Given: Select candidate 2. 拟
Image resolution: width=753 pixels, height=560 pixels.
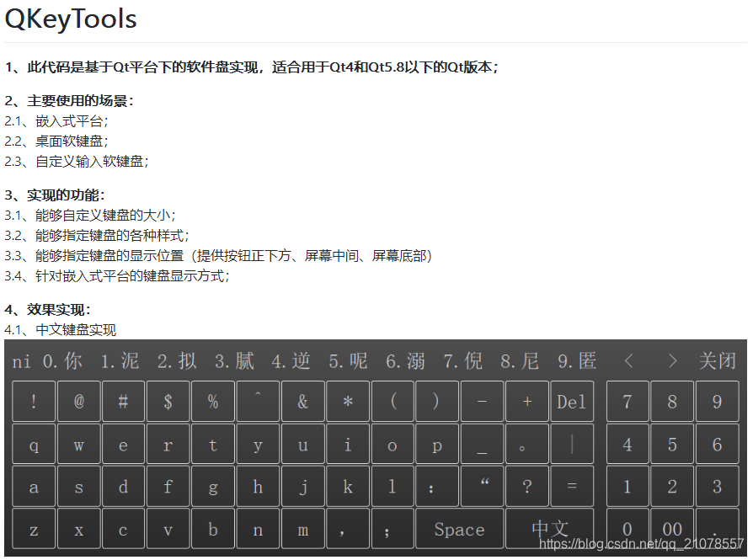Looking at the screenshot, I should tap(177, 360).
